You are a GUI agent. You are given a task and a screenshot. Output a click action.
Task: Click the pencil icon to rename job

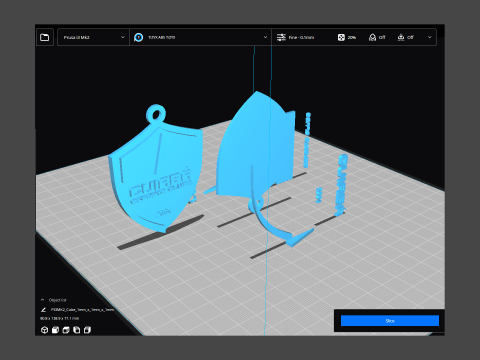(x=43, y=310)
